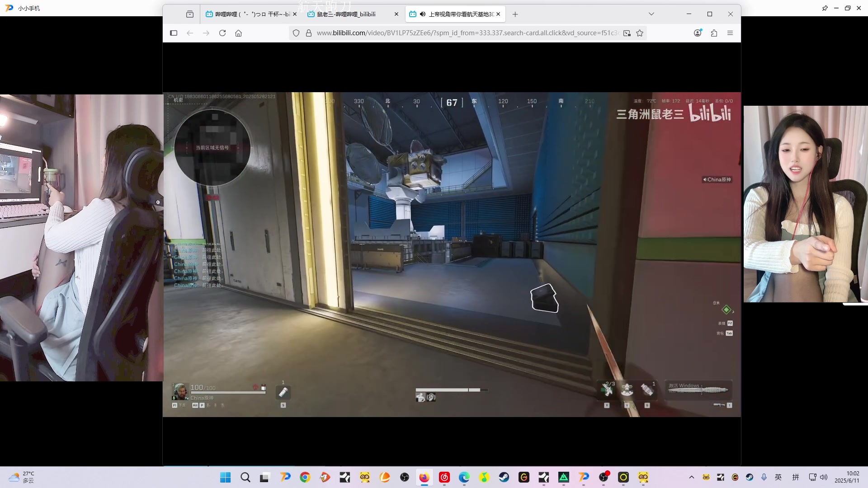Show site security info via lock icon
This screenshot has height=488, width=868.
[x=309, y=33]
